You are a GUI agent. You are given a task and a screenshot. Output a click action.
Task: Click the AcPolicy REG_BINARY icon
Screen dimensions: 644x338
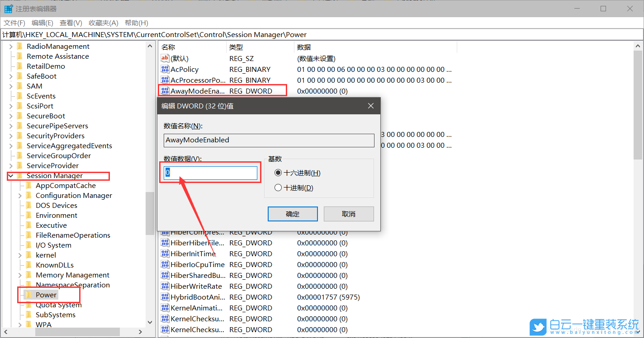click(165, 69)
